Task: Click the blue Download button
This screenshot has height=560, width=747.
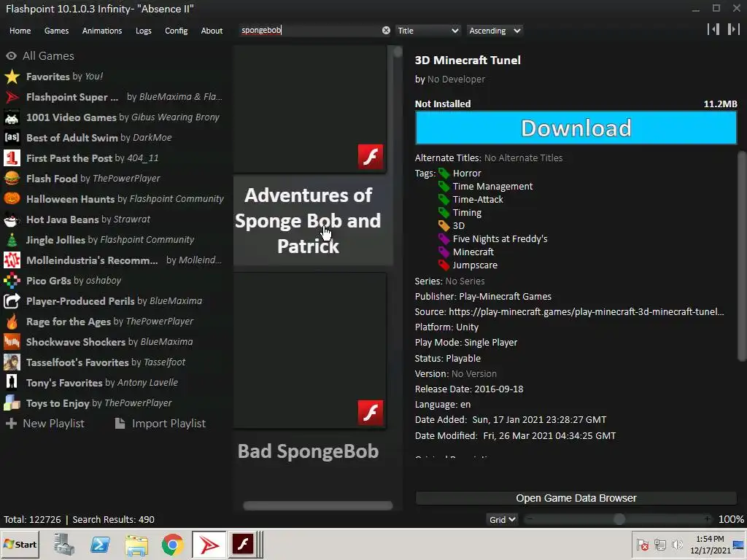Action: click(x=576, y=128)
